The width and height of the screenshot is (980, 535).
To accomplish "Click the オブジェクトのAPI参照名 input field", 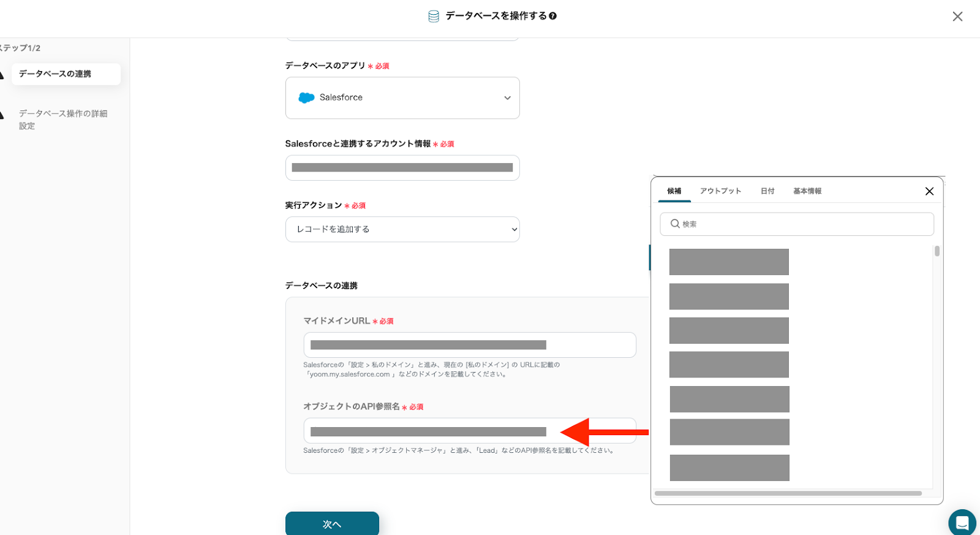I will (470, 431).
